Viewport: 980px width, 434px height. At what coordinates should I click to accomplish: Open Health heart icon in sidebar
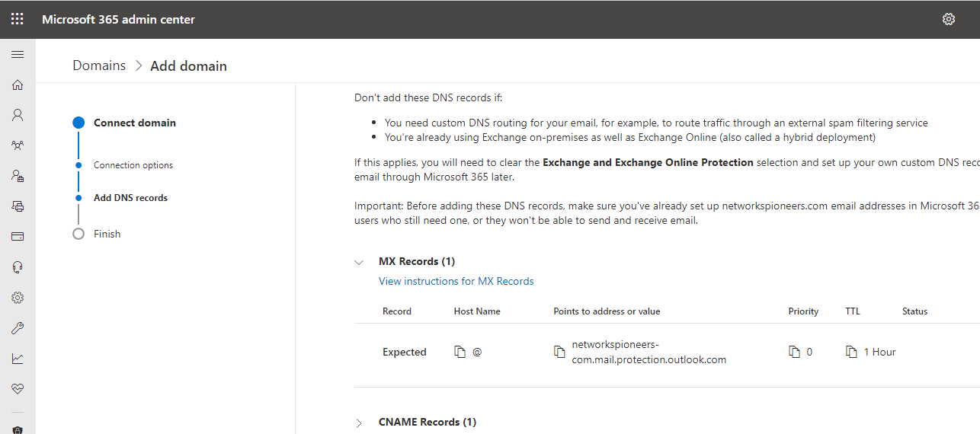point(18,388)
